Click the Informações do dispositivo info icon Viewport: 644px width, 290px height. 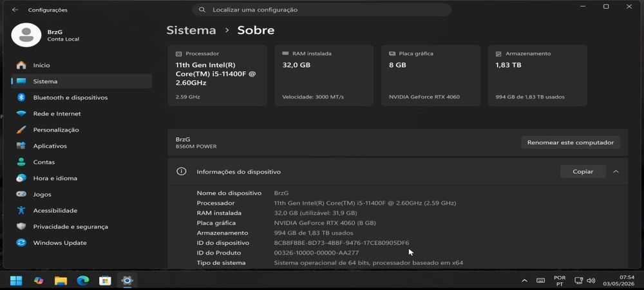(x=181, y=171)
